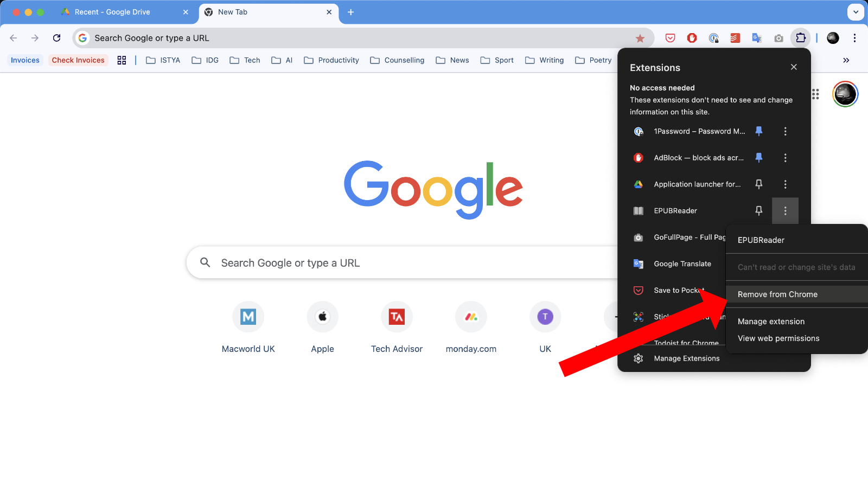
Task: Open the Extensions puzzle-piece icon
Action: [x=801, y=38]
